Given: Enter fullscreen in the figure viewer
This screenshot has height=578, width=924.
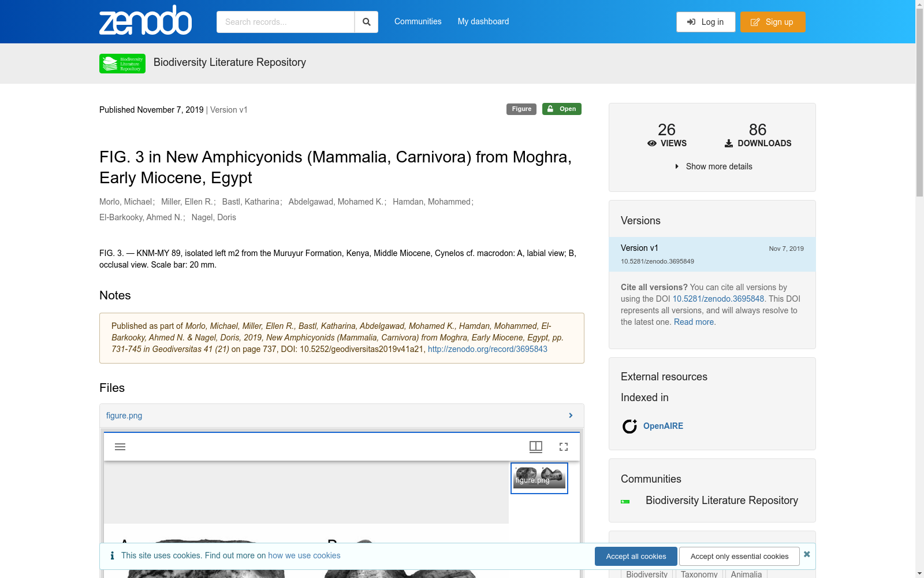Looking at the screenshot, I should tap(564, 447).
